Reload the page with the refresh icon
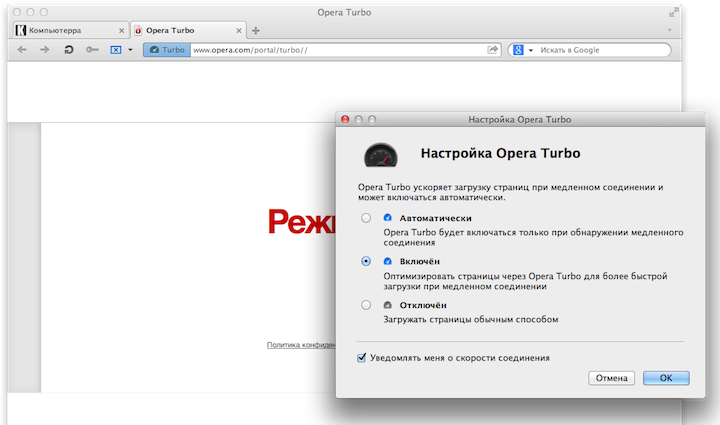 68,49
